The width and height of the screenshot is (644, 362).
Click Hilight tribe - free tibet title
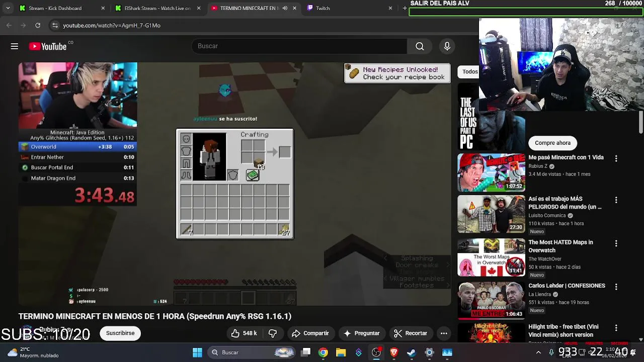click(563, 331)
